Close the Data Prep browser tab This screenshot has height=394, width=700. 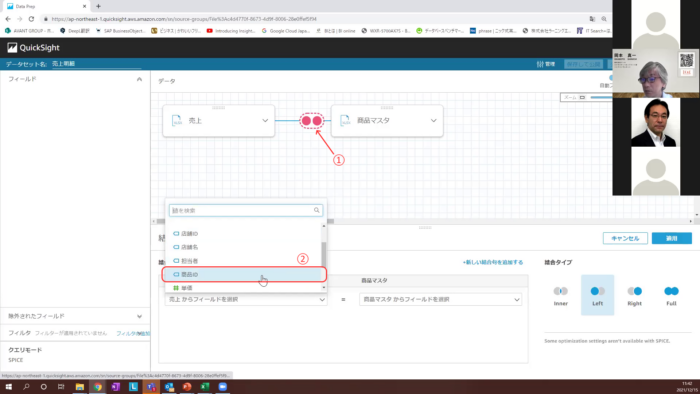(84, 6)
